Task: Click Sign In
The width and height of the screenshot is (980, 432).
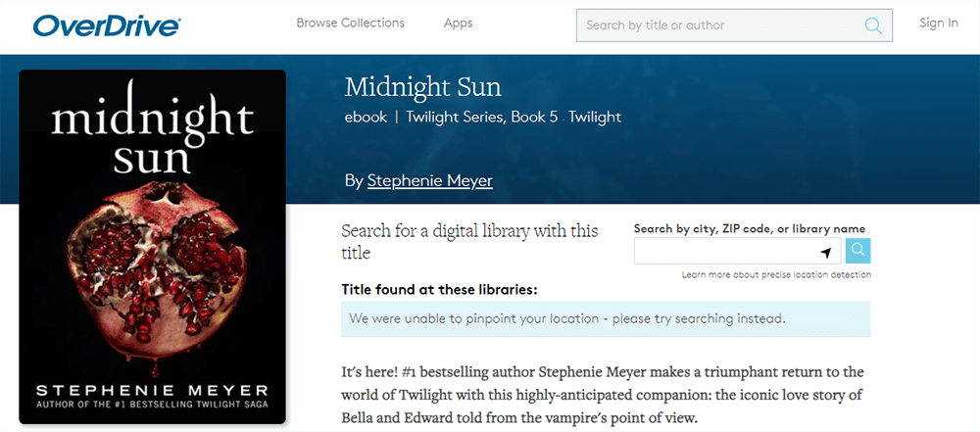Action: 938,23
